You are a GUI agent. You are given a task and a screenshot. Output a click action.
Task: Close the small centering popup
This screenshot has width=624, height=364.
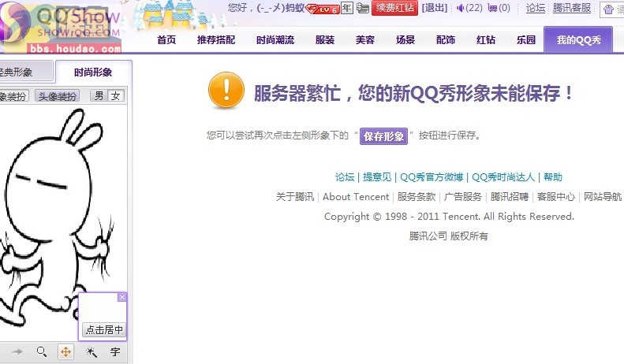pyautogui.click(x=122, y=297)
